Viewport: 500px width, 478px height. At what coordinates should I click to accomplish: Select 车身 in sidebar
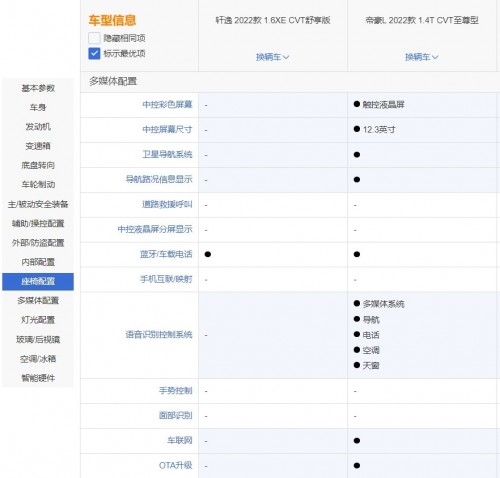pos(38,107)
